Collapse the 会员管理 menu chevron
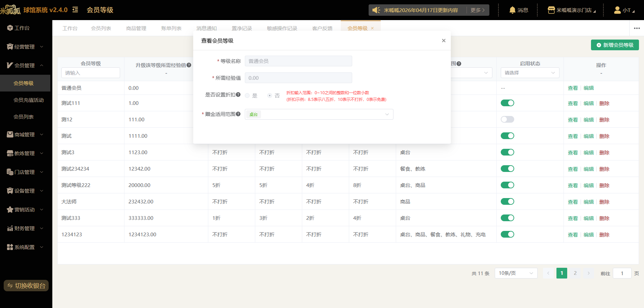The width and height of the screenshot is (644, 308). click(x=42, y=65)
